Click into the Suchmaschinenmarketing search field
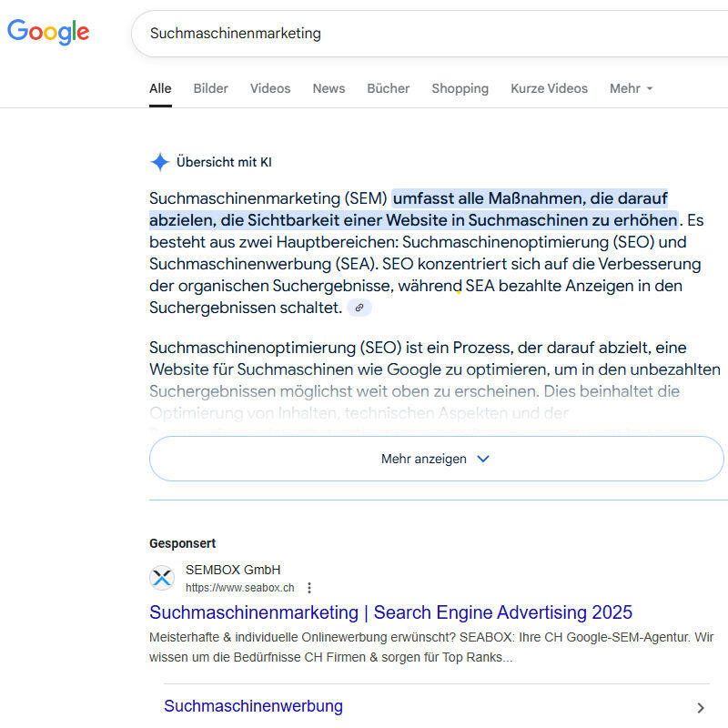 [430, 34]
